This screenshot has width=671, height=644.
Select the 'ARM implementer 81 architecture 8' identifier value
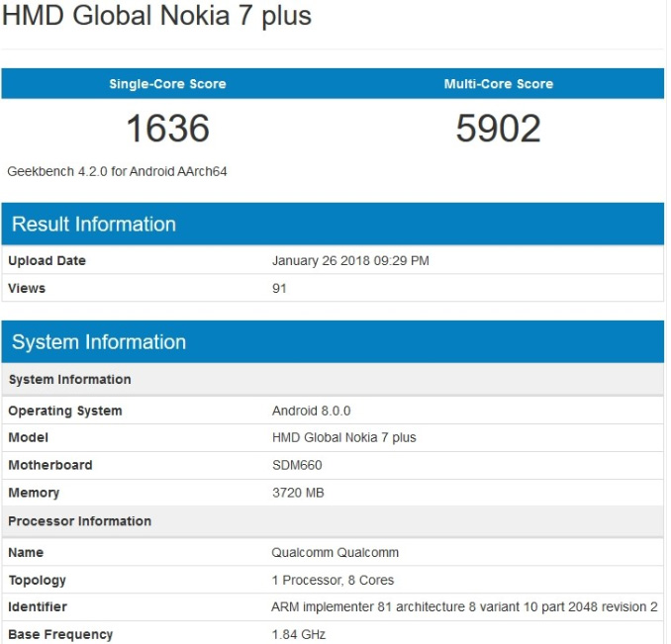[x=464, y=606]
